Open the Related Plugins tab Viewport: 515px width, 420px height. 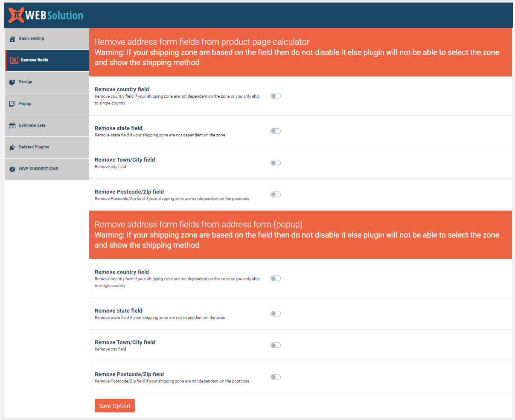(x=47, y=147)
